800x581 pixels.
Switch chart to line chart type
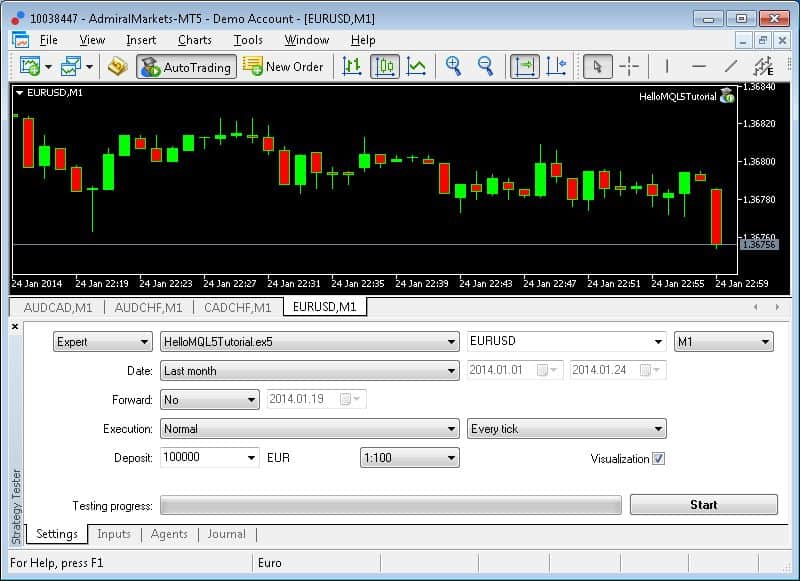416,66
